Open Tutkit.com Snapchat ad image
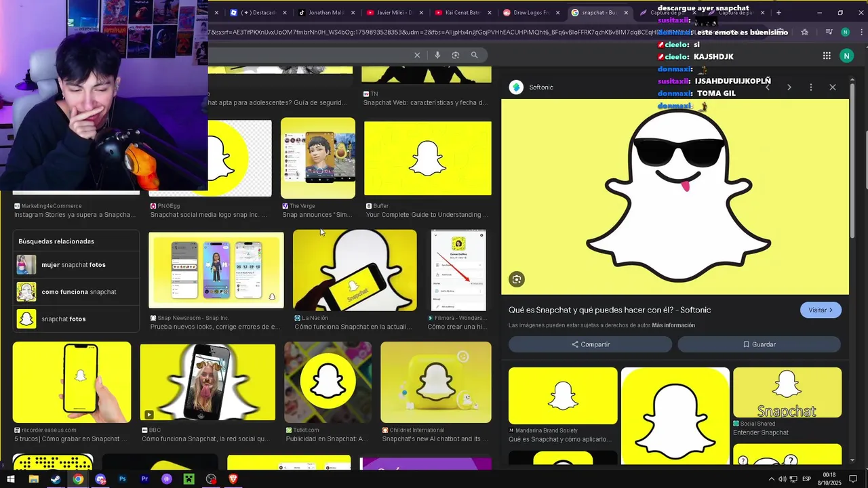This screenshot has width=868, height=488. 328,382
